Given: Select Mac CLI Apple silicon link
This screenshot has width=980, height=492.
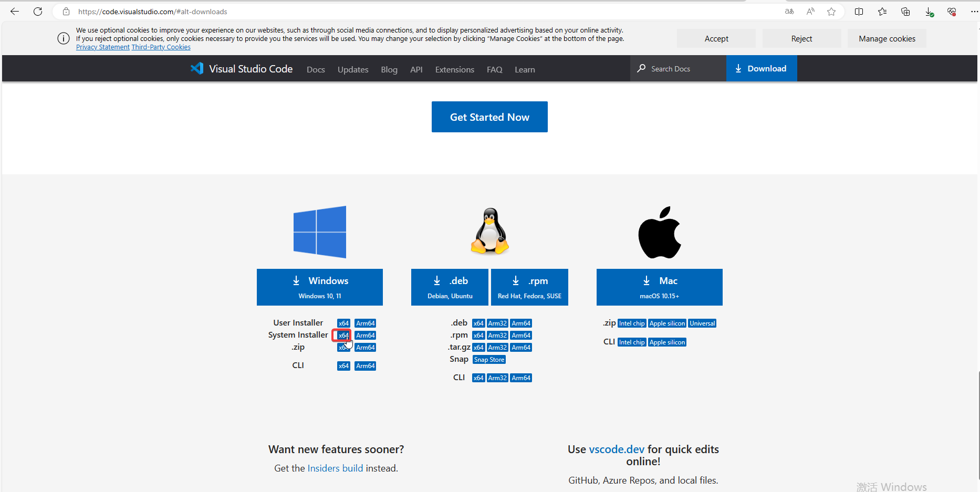Looking at the screenshot, I should (667, 342).
